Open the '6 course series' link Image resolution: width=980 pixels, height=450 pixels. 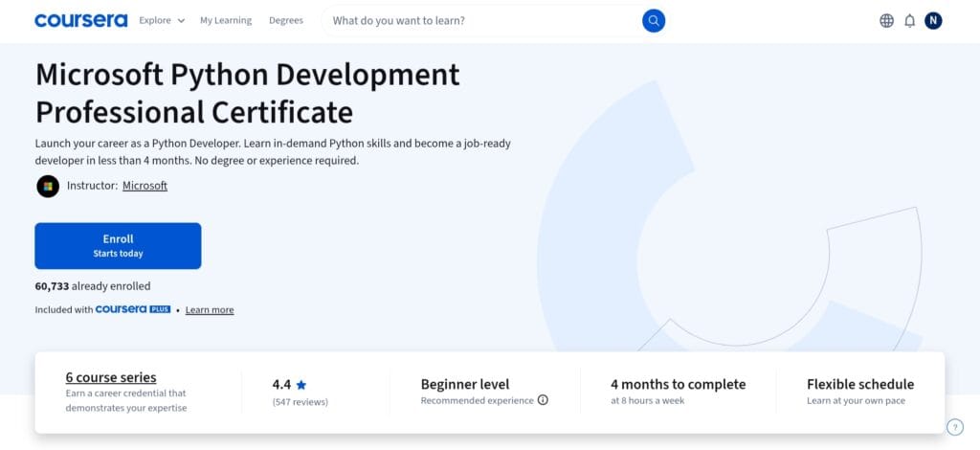[111, 377]
